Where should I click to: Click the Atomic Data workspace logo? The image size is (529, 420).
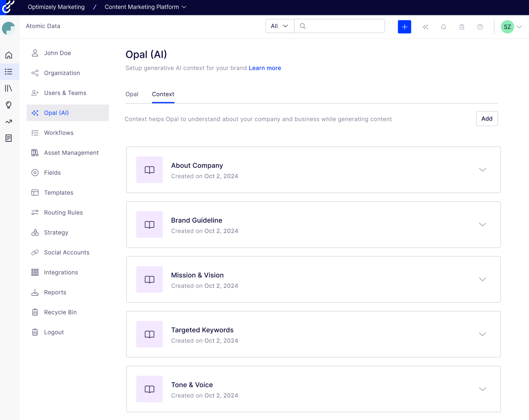pyautogui.click(x=9, y=28)
